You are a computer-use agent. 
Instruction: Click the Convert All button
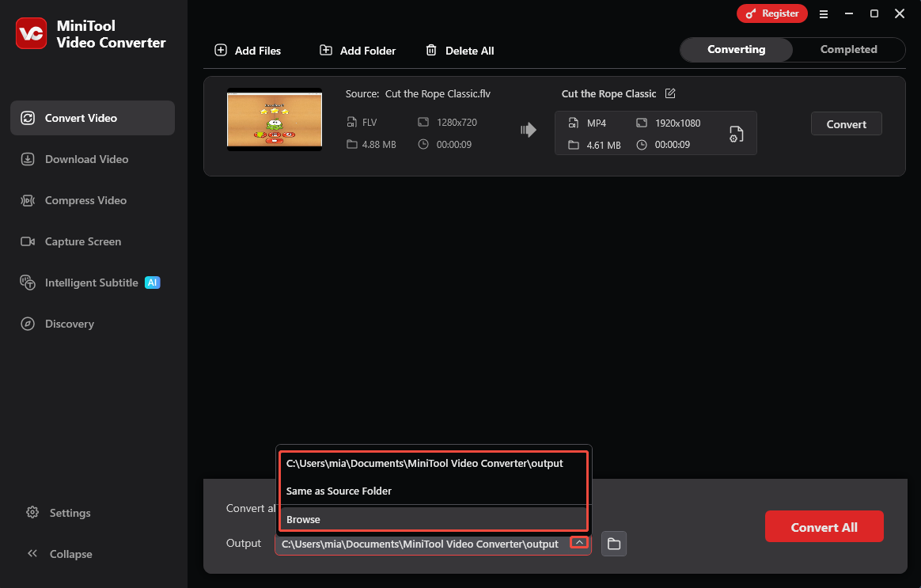[x=824, y=526]
